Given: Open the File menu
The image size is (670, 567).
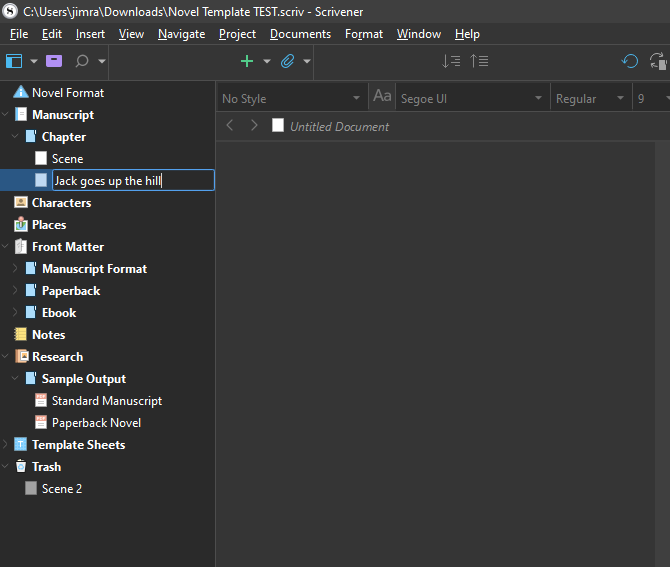Looking at the screenshot, I should 19,34.
